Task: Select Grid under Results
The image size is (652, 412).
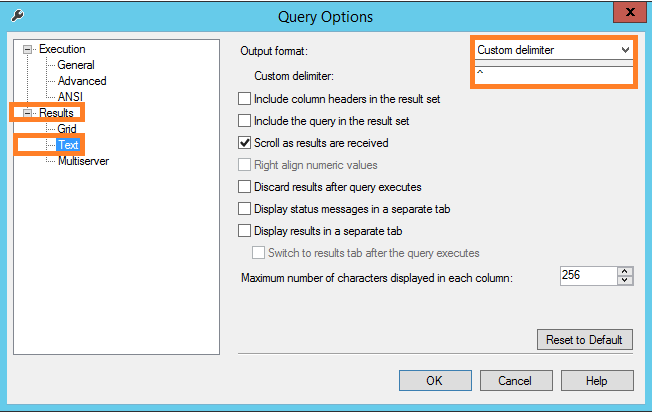Action: (67, 129)
